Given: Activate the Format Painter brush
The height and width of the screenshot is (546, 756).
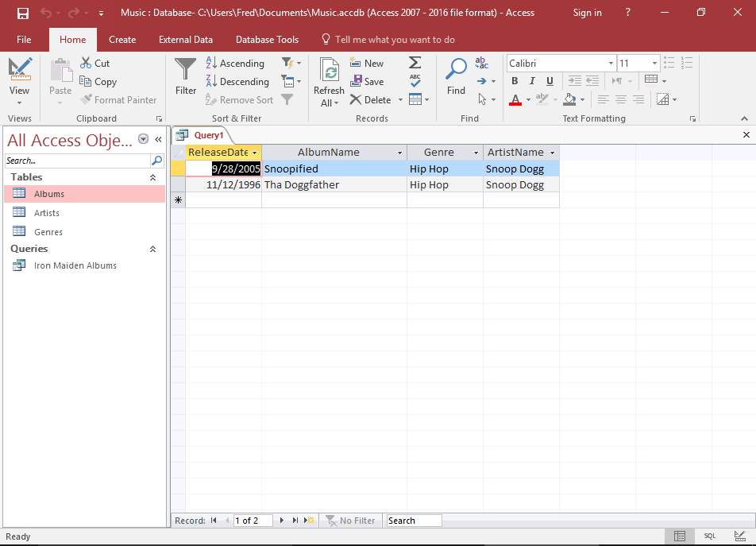Looking at the screenshot, I should [118, 100].
